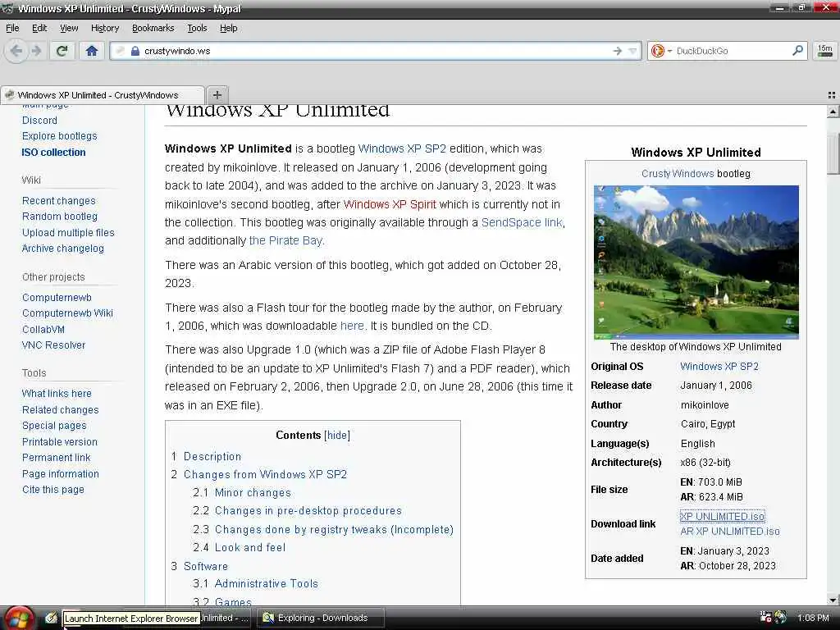Focus the crustywindo.ws address bar

pyautogui.click(x=375, y=51)
